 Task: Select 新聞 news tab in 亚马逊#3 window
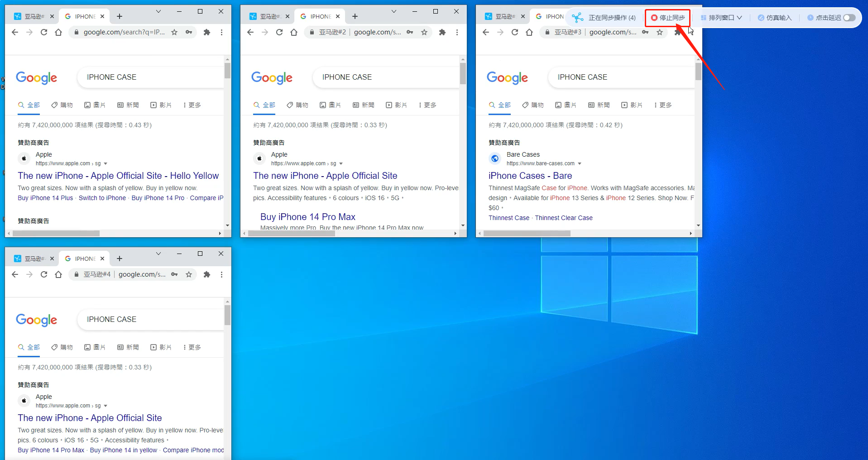(x=599, y=105)
